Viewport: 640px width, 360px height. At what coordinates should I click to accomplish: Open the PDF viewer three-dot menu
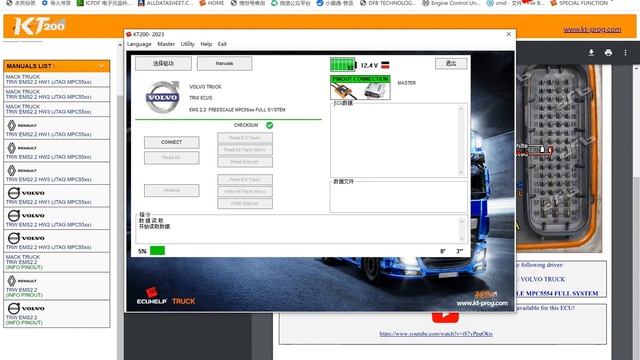pos(625,53)
